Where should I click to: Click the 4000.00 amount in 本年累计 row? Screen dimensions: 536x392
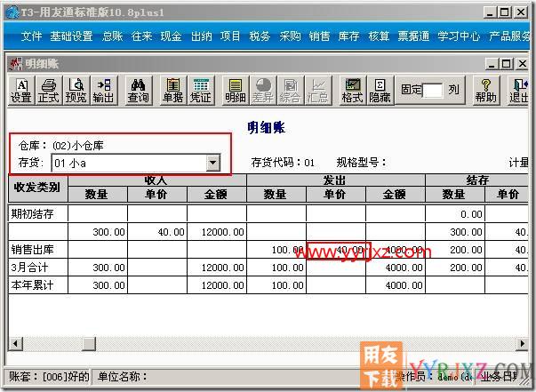pyautogui.click(x=404, y=285)
